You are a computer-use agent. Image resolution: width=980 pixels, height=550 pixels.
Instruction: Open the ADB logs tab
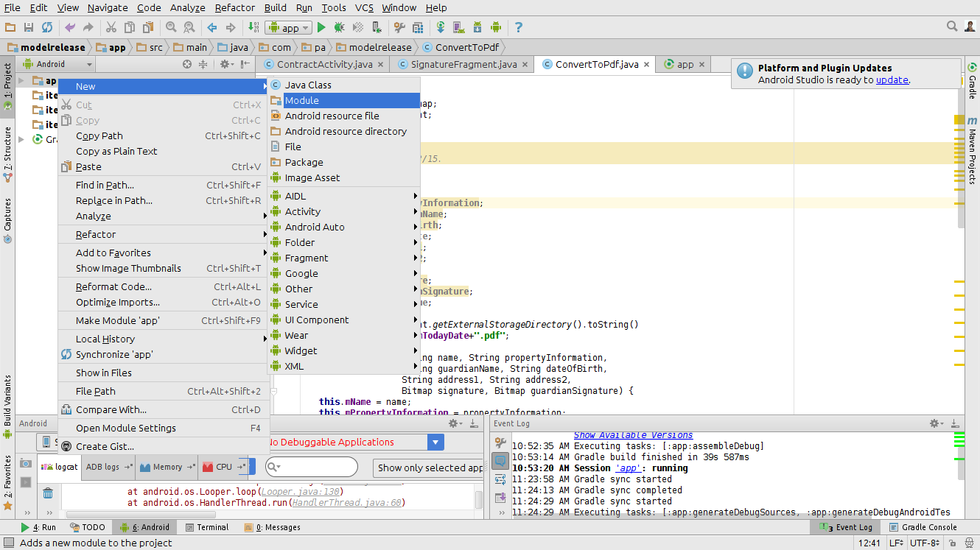[x=108, y=467]
